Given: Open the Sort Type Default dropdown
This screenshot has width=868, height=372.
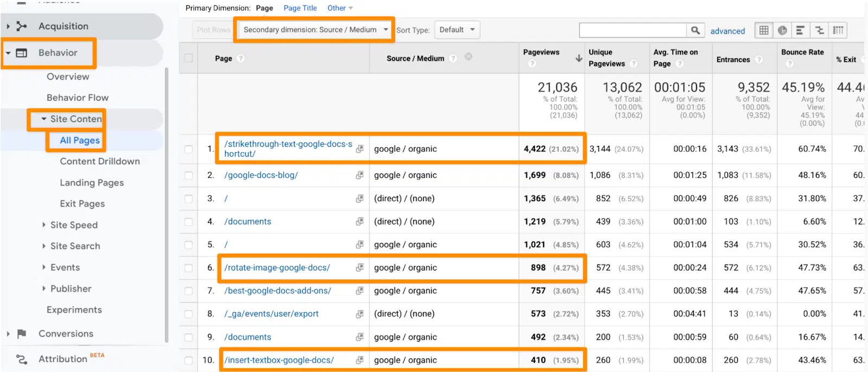Looking at the screenshot, I should click(457, 30).
